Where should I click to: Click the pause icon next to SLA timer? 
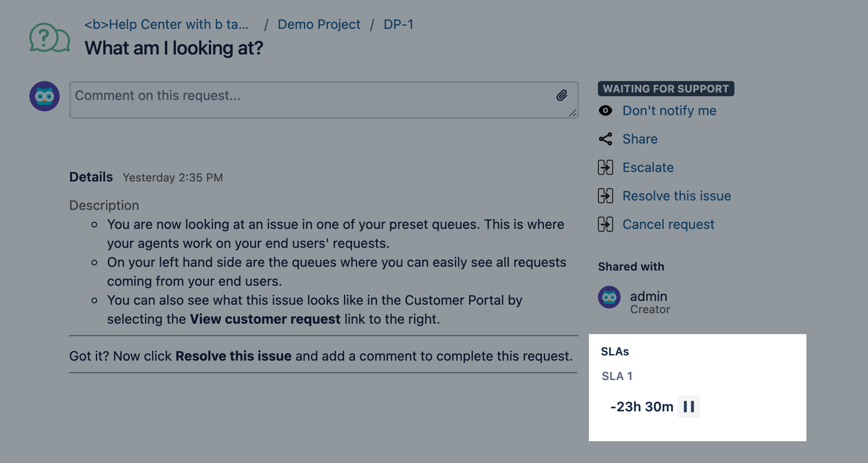coord(689,407)
